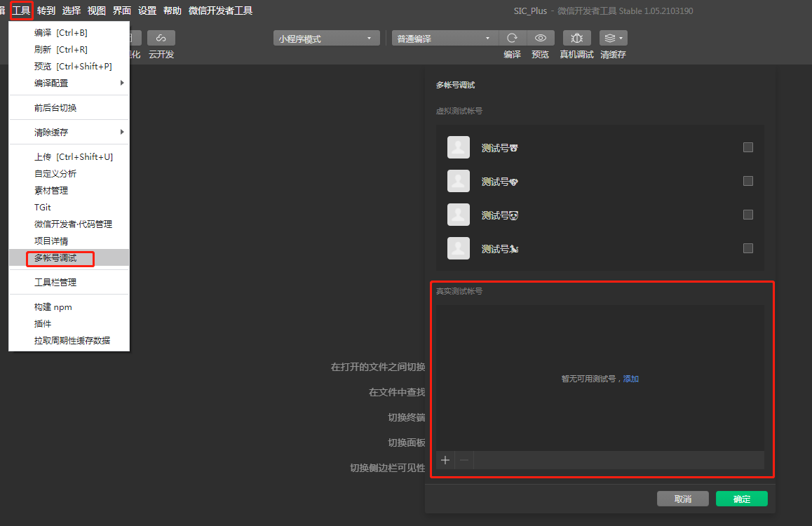Choose 项目详情 menu entry
This screenshot has height=526, width=812.
[69, 241]
